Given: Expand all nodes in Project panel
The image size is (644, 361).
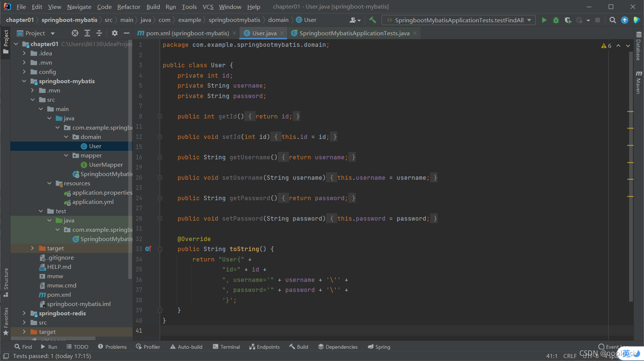Looking at the screenshot, I should [x=87, y=33].
